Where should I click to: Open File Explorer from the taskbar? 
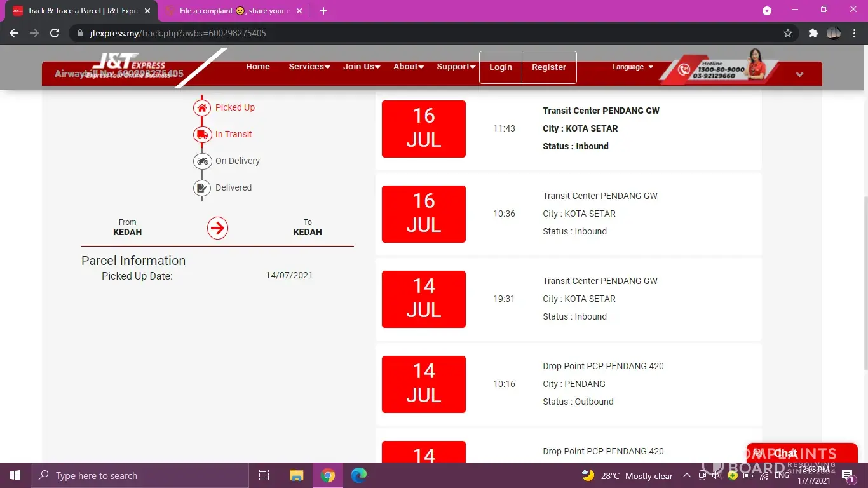[296, 475]
